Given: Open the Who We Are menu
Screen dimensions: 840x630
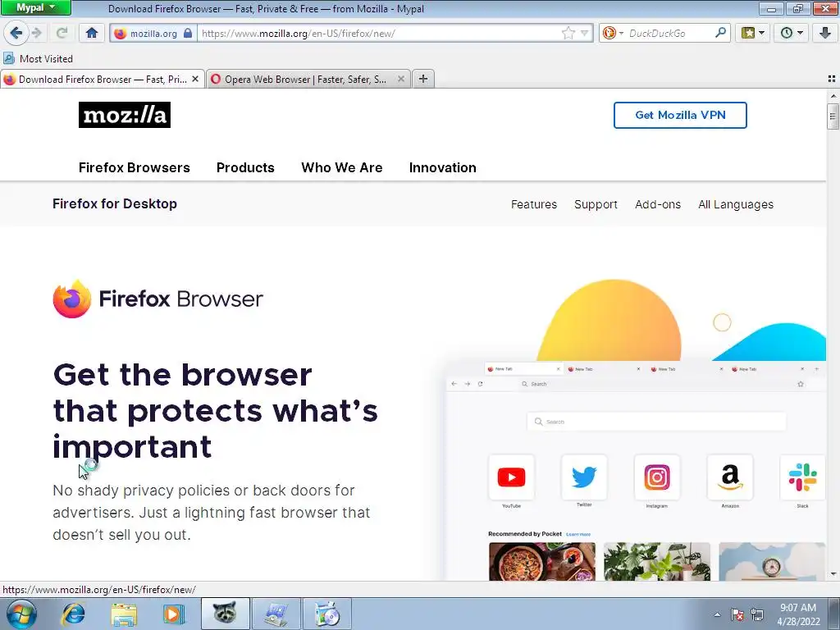Looking at the screenshot, I should [x=342, y=167].
